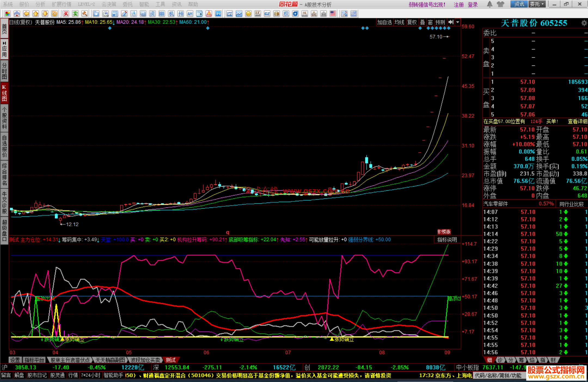Click the notification bell icon

click(489, 4)
